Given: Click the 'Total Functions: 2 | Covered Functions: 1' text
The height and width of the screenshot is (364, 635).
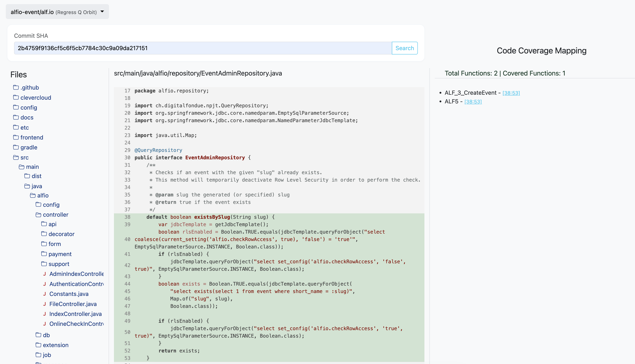Looking at the screenshot, I should [505, 73].
